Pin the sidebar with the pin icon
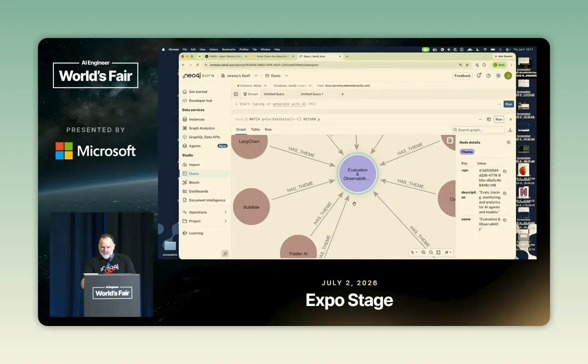Screen dimensions: 588x364 [x=225, y=254]
